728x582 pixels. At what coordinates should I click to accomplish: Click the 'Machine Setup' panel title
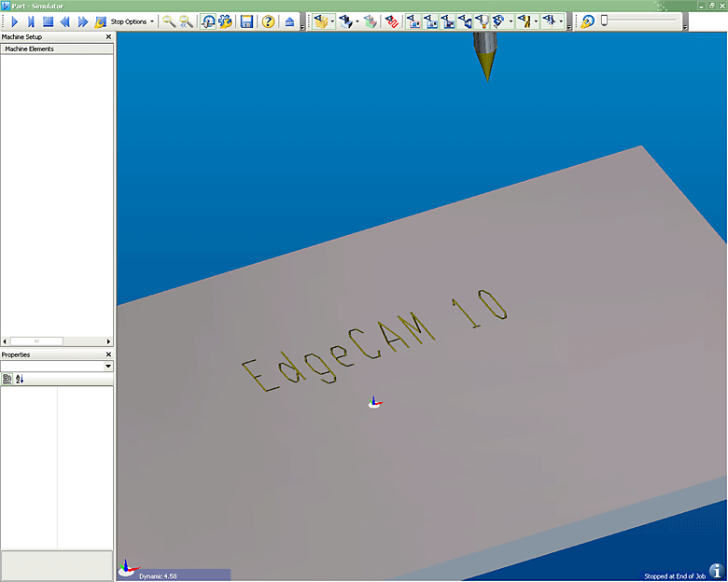coord(21,36)
